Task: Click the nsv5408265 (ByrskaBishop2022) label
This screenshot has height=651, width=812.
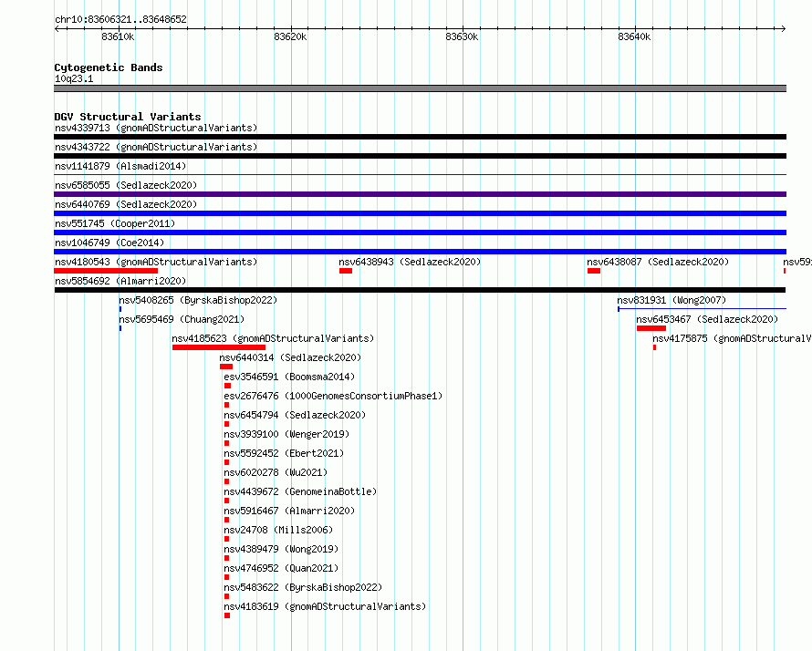Action: [198, 300]
